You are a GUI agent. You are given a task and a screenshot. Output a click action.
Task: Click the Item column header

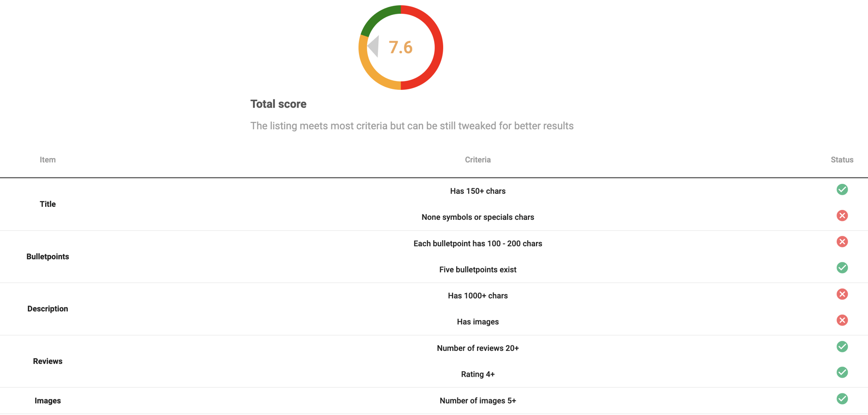pos(48,160)
